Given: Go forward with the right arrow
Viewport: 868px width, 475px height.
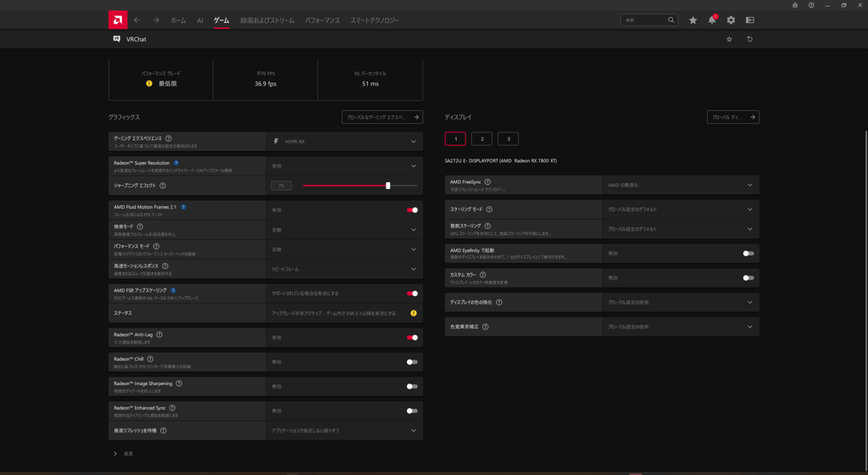Looking at the screenshot, I should coord(156,20).
